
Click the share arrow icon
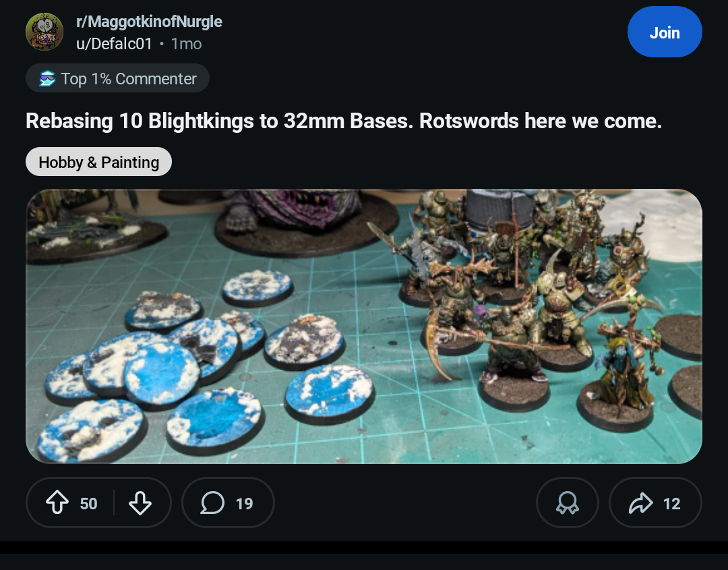pos(641,503)
